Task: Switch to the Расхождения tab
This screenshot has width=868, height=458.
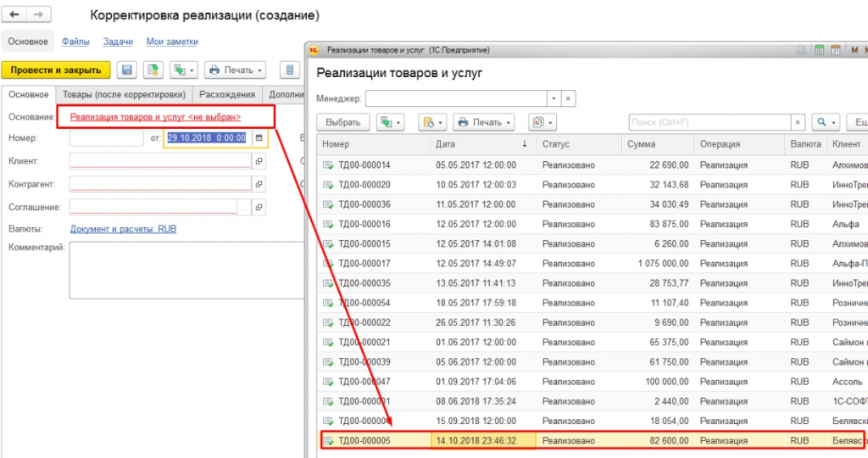Action: [227, 94]
